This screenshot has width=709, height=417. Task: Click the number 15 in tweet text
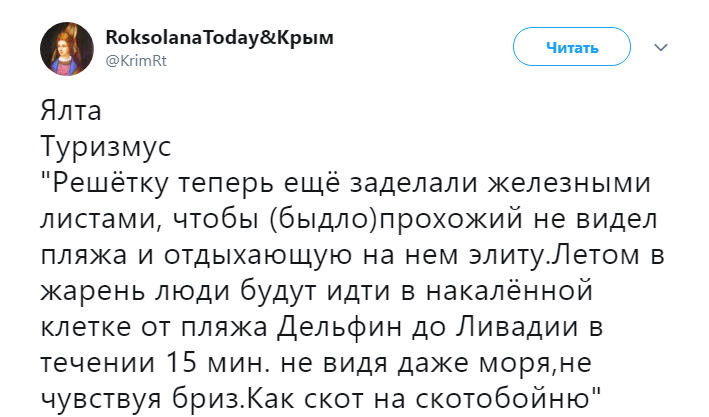point(182,363)
